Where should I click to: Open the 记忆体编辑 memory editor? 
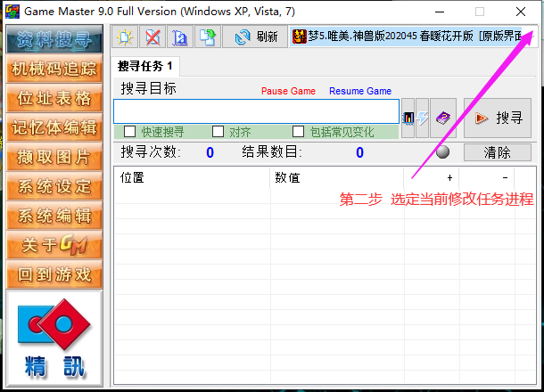(x=54, y=127)
